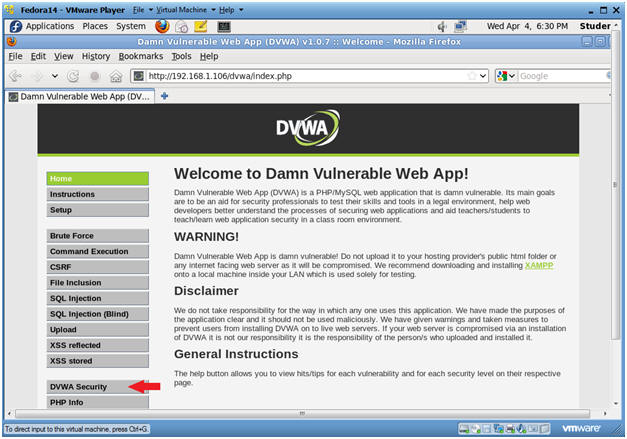Open the search engine selector dropdown

coord(512,76)
